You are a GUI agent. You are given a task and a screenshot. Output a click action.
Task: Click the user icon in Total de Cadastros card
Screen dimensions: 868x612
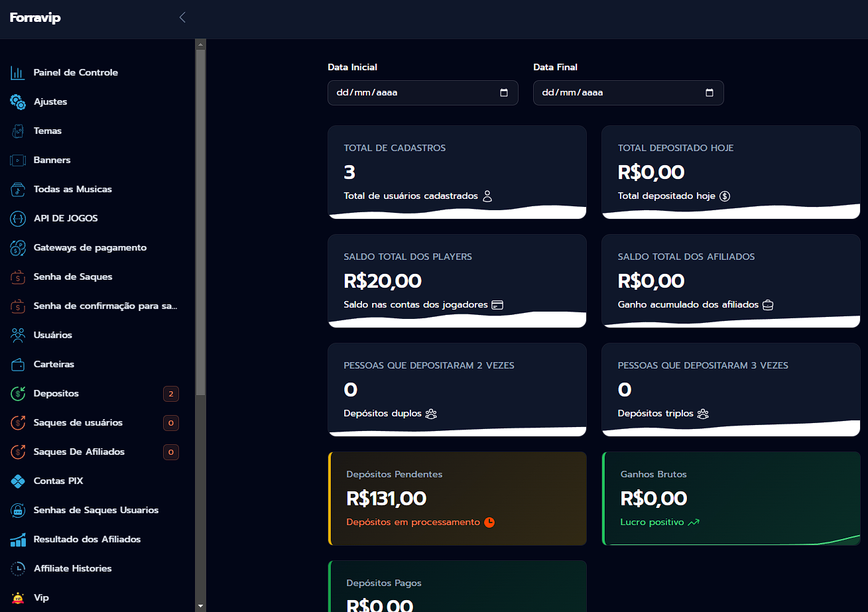487,196
